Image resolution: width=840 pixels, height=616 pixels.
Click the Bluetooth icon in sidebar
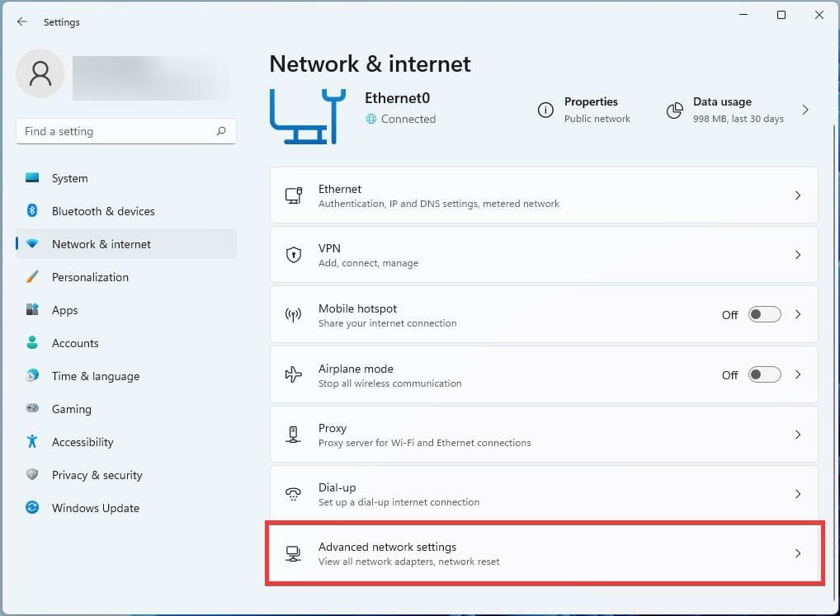(32, 211)
